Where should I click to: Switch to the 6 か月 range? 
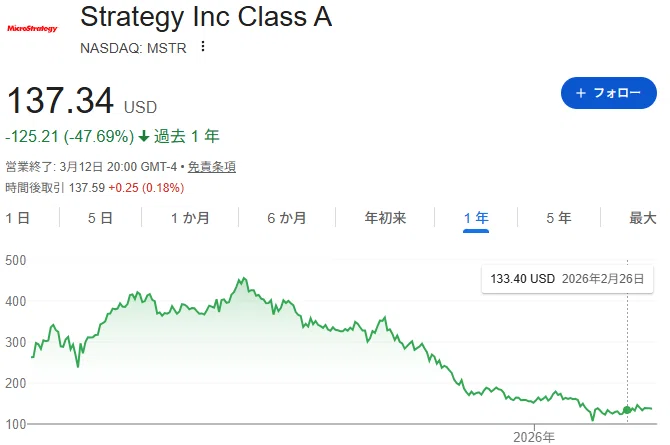click(287, 218)
